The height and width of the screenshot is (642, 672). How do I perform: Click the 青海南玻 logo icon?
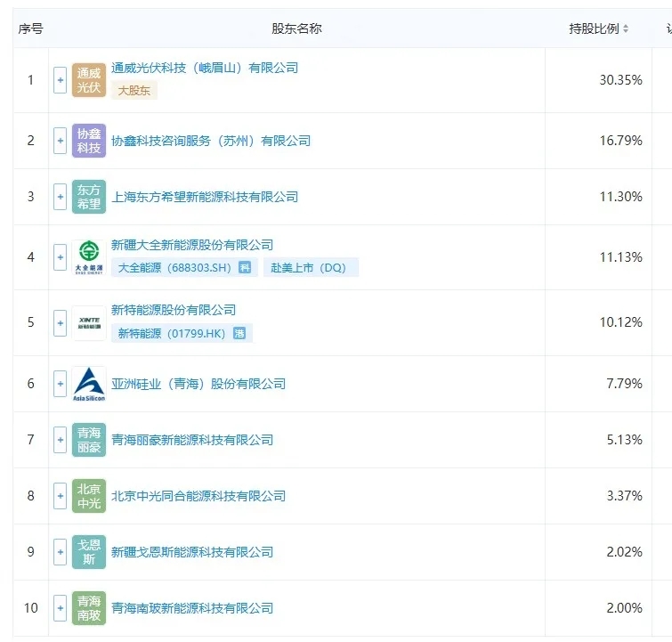(89, 608)
